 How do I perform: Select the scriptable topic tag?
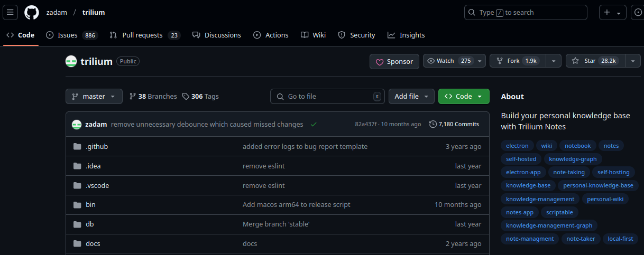[559, 212]
